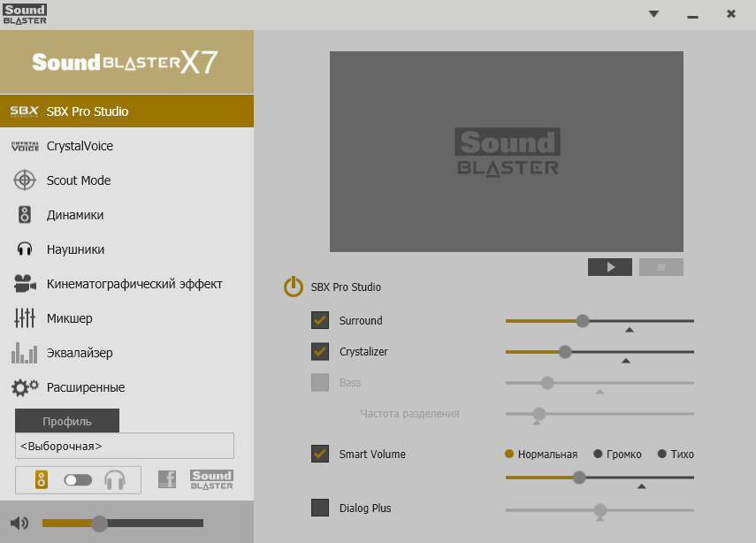756x543 pixels.
Task: Select the Тихо radio button
Action: [x=662, y=454]
